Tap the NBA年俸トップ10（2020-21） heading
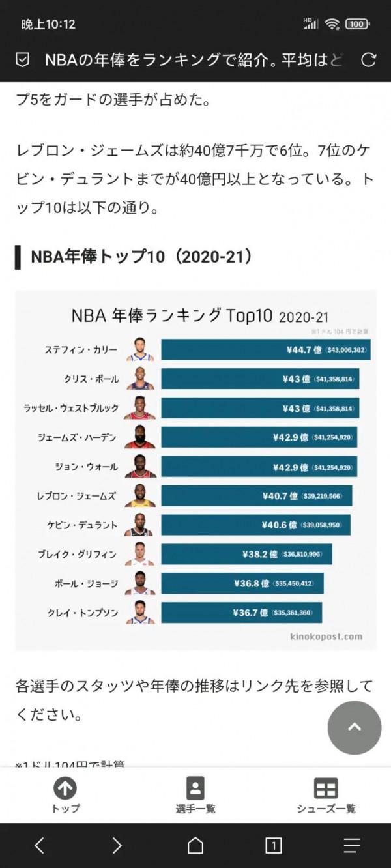Viewport: 391px width, 868px height. click(x=141, y=257)
